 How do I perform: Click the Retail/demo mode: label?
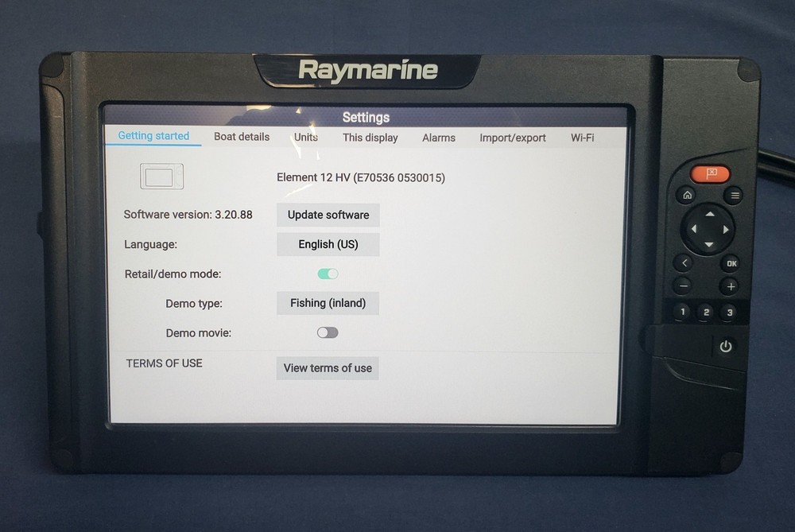click(x=173, y=274)
